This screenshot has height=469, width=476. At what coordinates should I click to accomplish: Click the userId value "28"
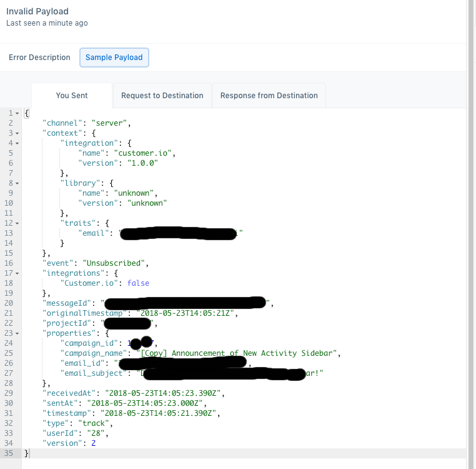point(96,434)
